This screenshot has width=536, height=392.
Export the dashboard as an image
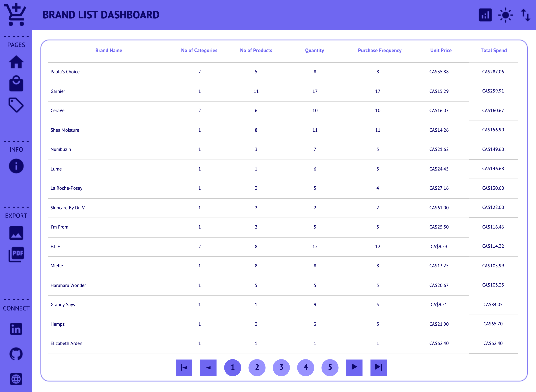tap(16, 233)
